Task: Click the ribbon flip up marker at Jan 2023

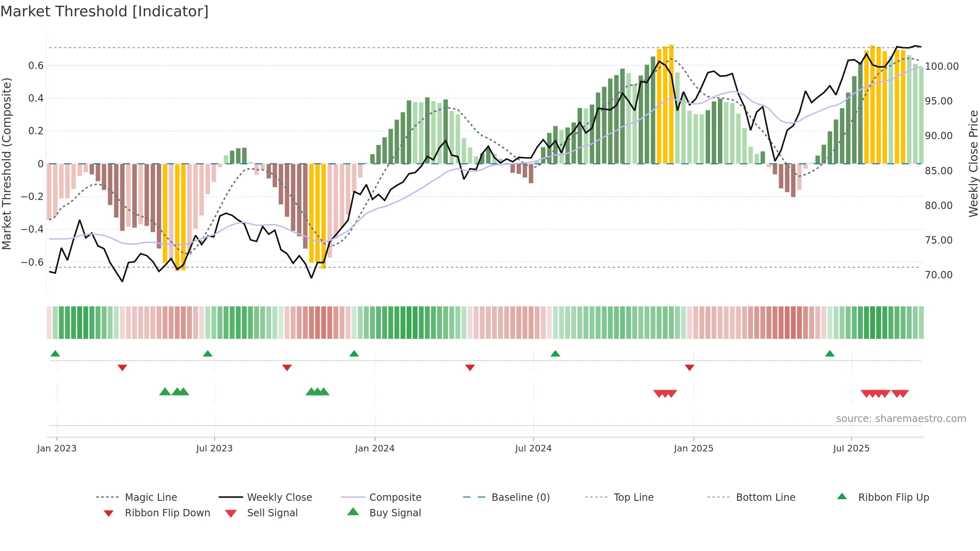Action: tap(55, 353)
